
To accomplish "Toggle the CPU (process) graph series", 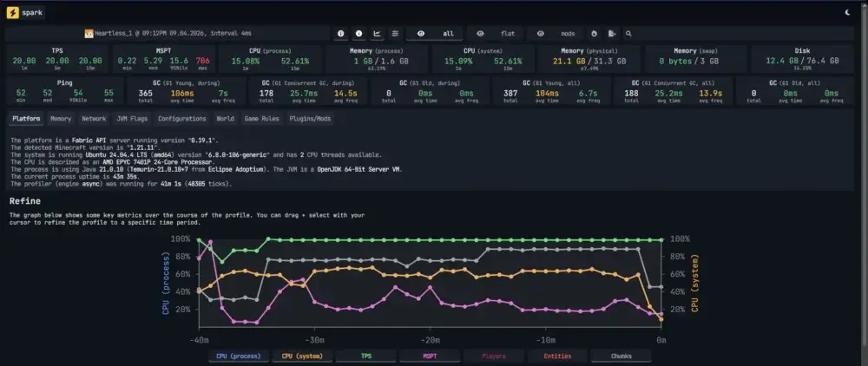I will click(x=238, y=356).
